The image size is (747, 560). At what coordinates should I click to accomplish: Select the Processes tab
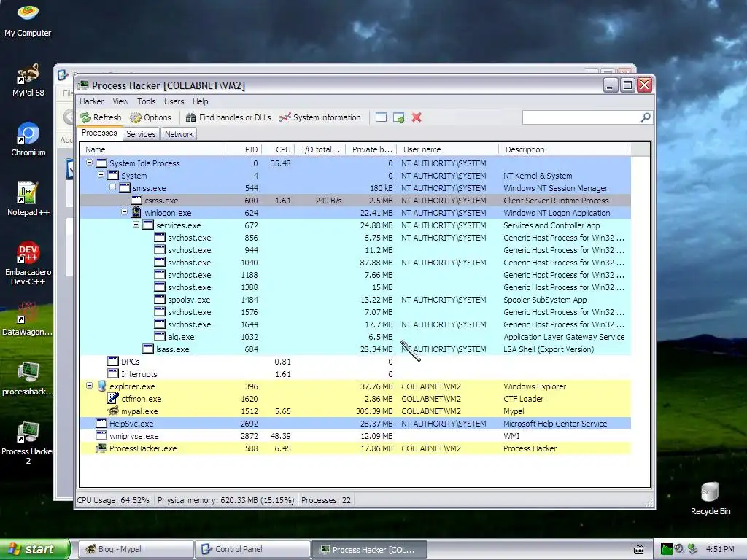[99, 133]
